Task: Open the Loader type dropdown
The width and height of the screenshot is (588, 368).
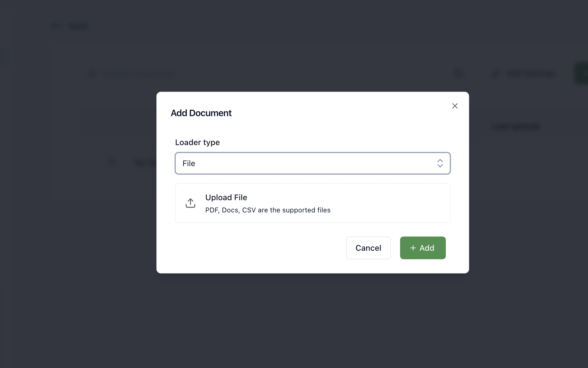Action: click(312, 163)
